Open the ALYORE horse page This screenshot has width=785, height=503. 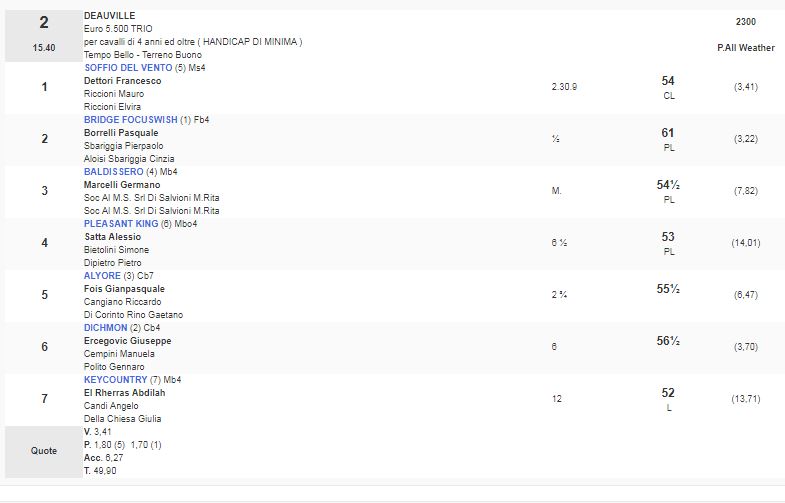(x=102, y=276)
